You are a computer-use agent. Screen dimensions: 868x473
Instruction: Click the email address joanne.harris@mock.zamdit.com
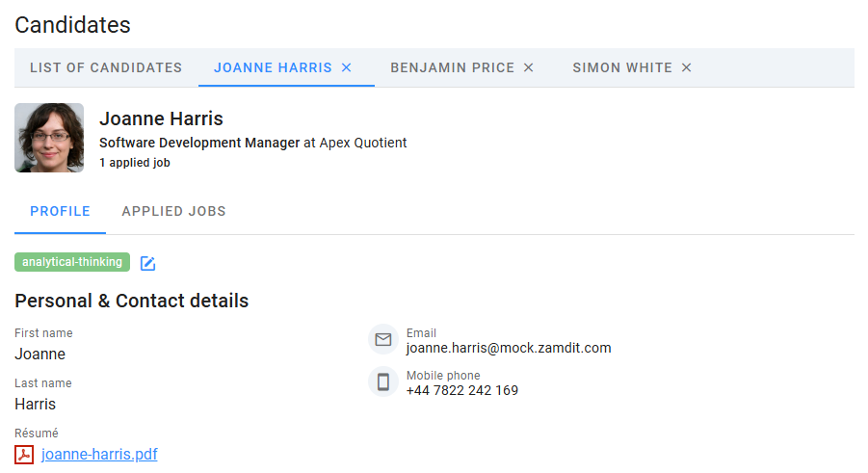tap(509, 348)
